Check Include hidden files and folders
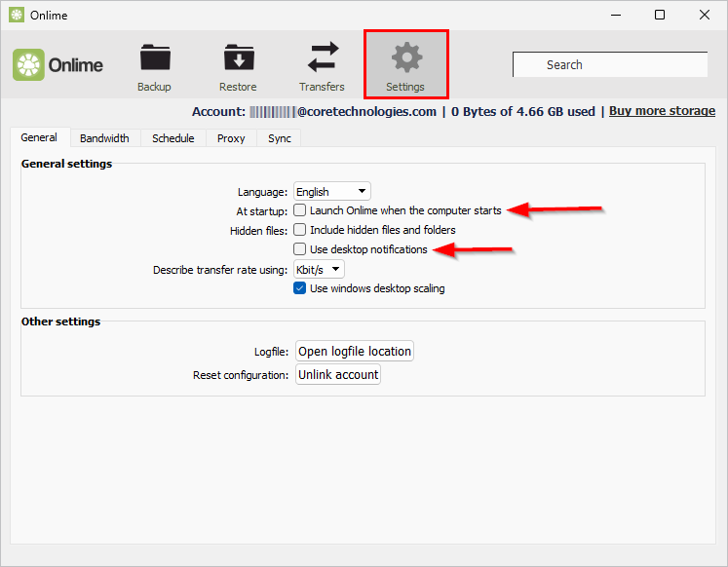Viewport: 728px width, 567px height. (x=299, y=230)
